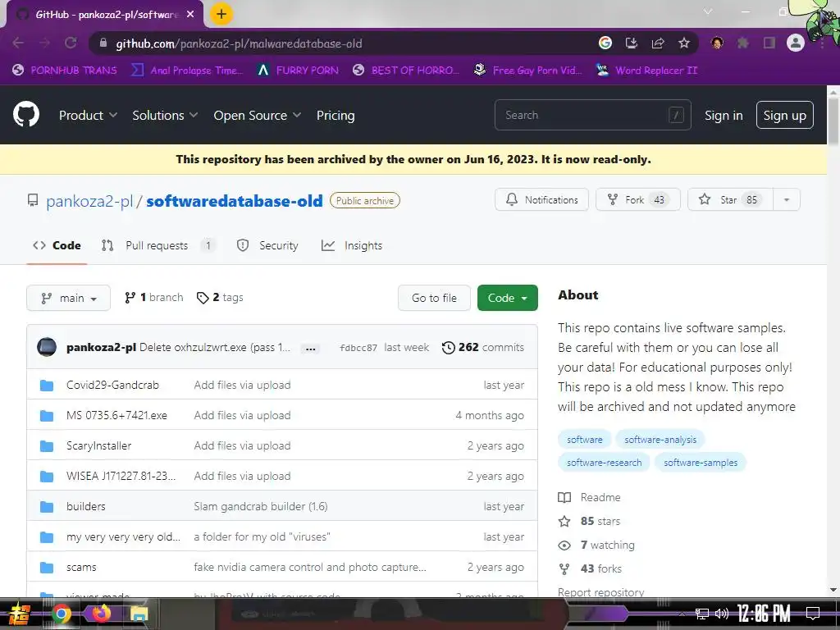Open the pankoza2-pl owner link
This screenshot has width=840, height=630.
(x=89, y=201)
